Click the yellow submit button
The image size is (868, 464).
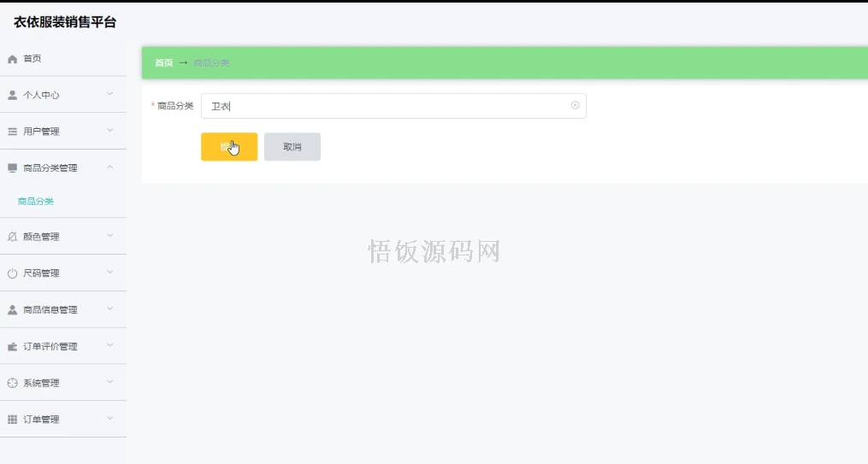[229, 147]
